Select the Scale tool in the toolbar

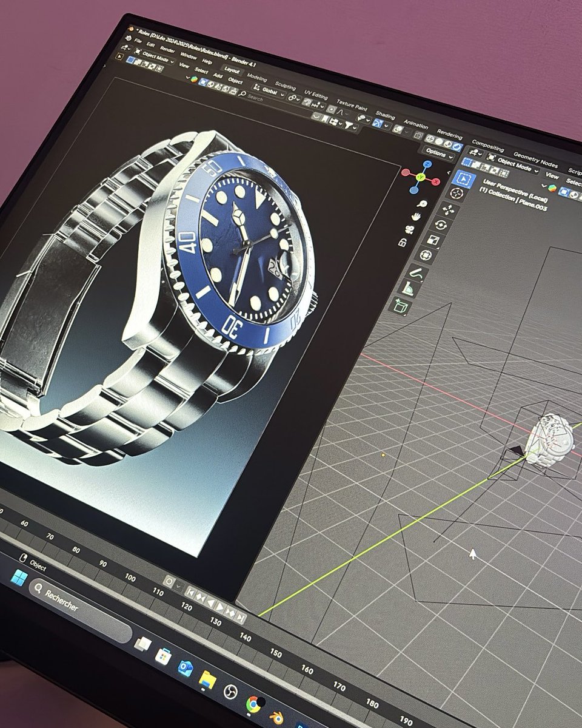[433, 240]
